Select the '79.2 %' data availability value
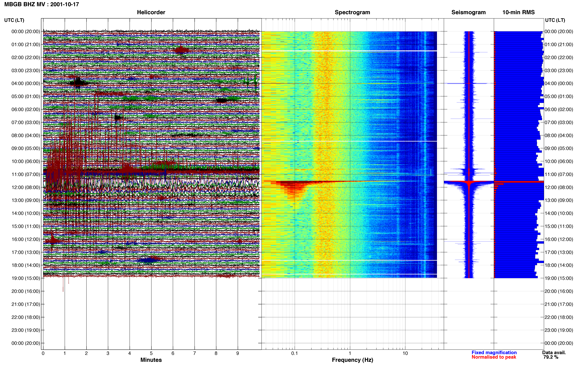This screenshot has height=368, width=588. click(x=551, y=357)
